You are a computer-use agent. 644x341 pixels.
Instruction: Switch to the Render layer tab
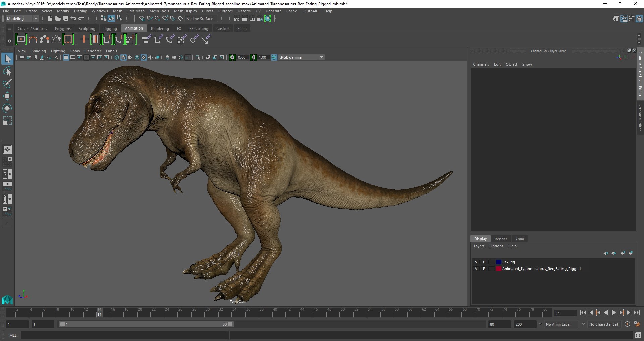pyautogui.click(x=501, y=239)
